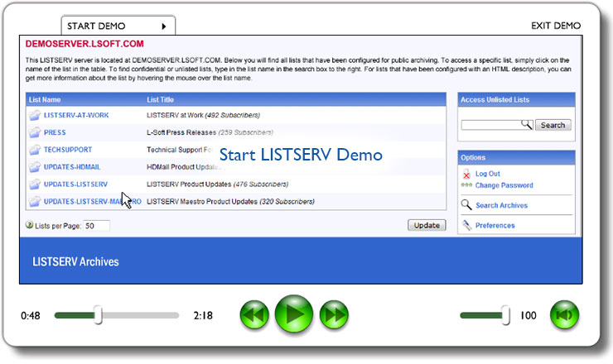Click the LISTSERV Archives banner title
The height and width of the screenshot is (364, 613).
[x=75, y=261]
